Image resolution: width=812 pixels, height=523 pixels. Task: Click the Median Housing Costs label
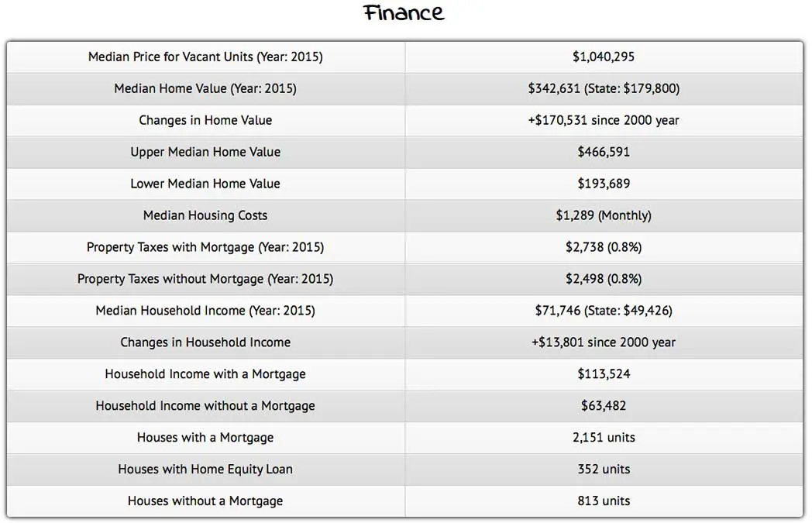click(205, 215)
